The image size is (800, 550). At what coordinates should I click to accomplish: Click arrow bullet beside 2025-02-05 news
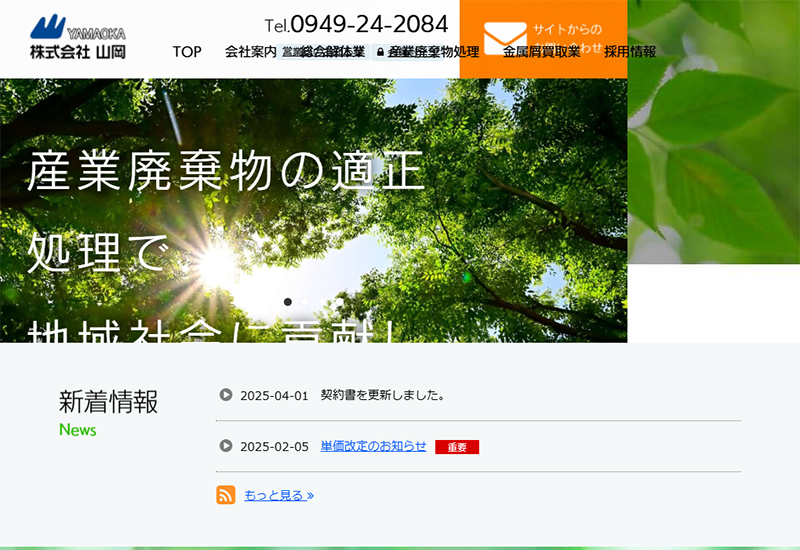click(x=226, y=446)
